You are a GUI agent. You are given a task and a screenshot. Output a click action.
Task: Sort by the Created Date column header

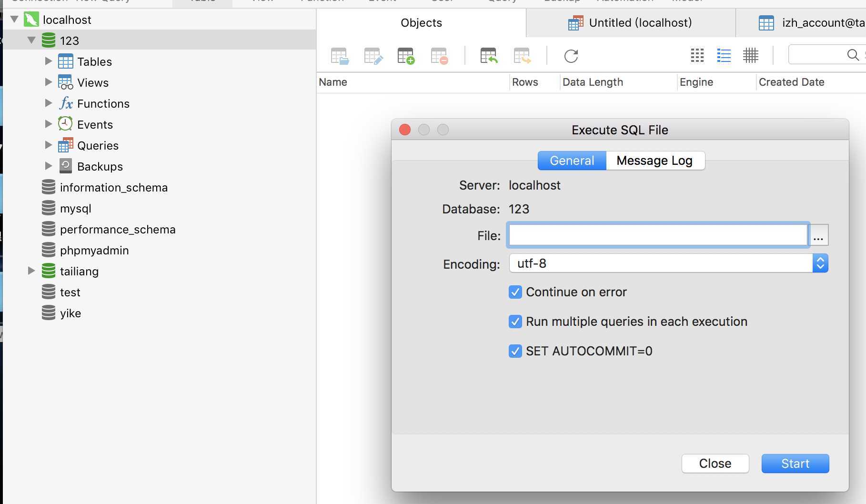click(811, 82)
